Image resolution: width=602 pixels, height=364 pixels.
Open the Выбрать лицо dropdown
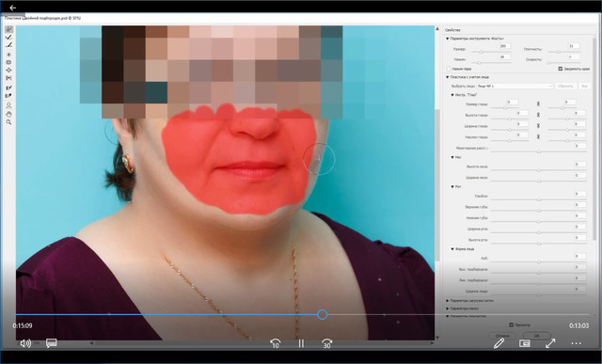click(x=515, y=86)
